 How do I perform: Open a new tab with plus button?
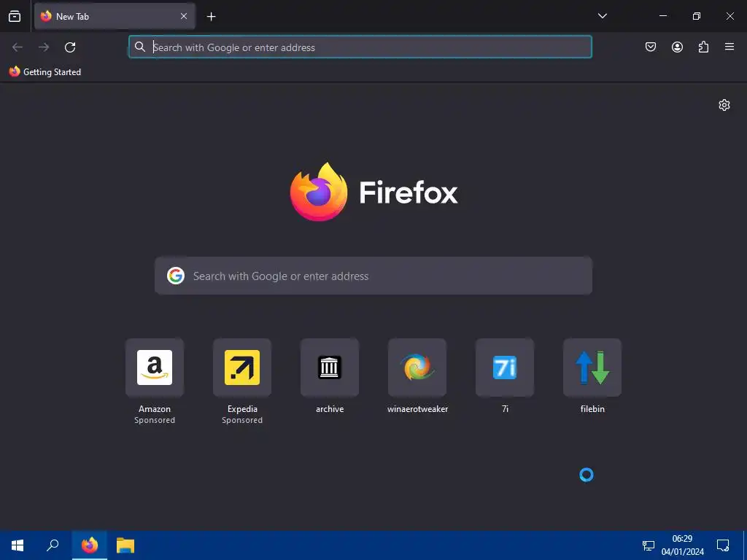(211, 17)
